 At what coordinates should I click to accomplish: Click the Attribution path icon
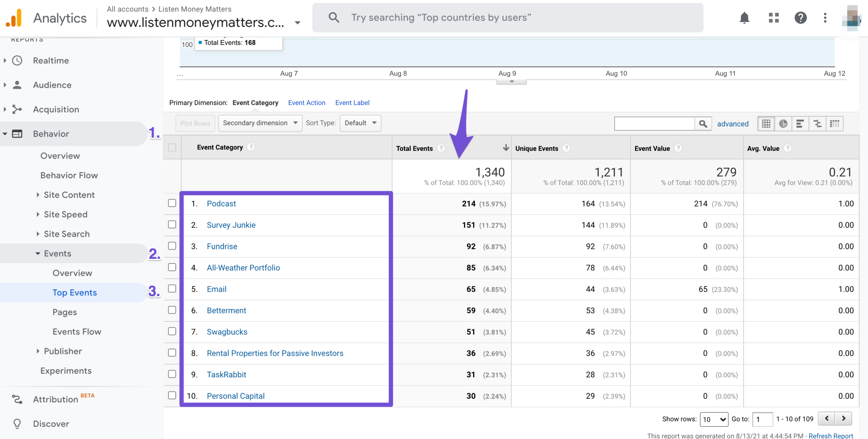pos(17,399)
